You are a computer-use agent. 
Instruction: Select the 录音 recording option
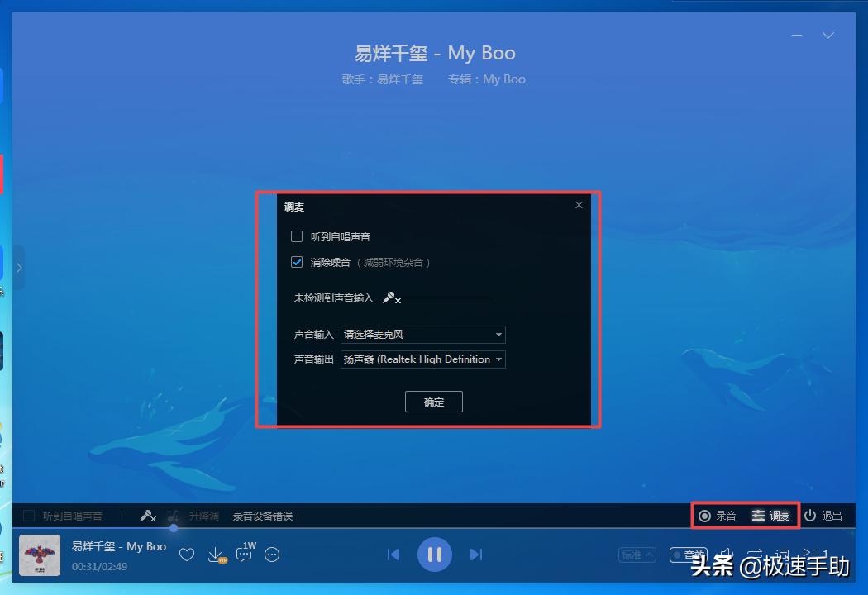pyautogui.click(x=716, y=515)
